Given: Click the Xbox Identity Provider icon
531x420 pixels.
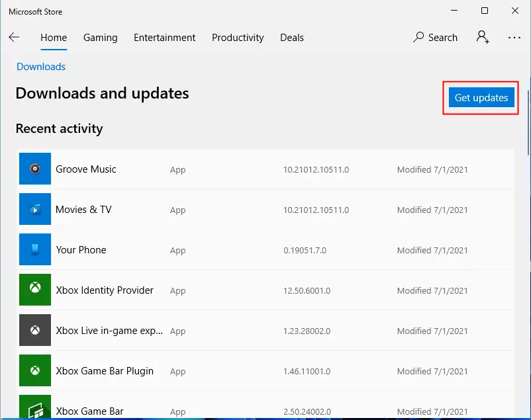Looking at the screenshot, I should (35, 290).
